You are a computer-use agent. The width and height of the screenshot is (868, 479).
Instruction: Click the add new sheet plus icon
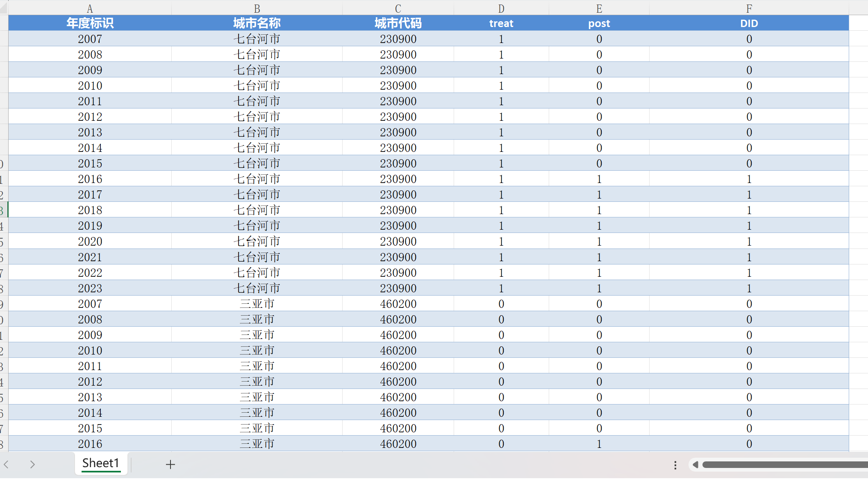170,464
